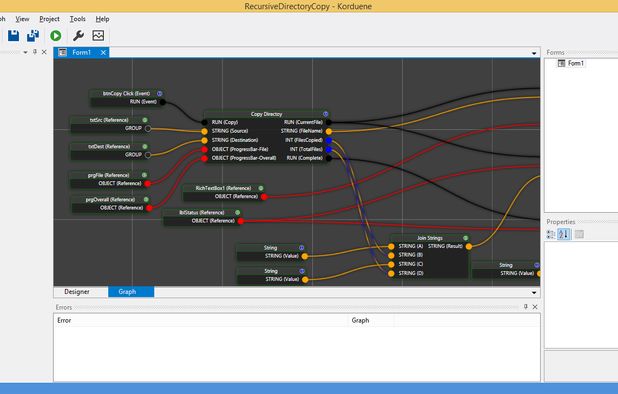Open the Project menu
618x394 pixels.
coord(49,19)
